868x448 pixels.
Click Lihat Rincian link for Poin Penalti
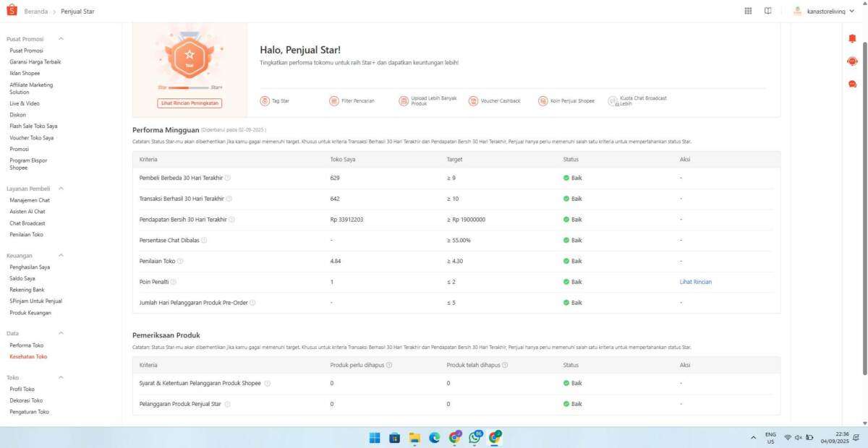[x=696, y=282]
